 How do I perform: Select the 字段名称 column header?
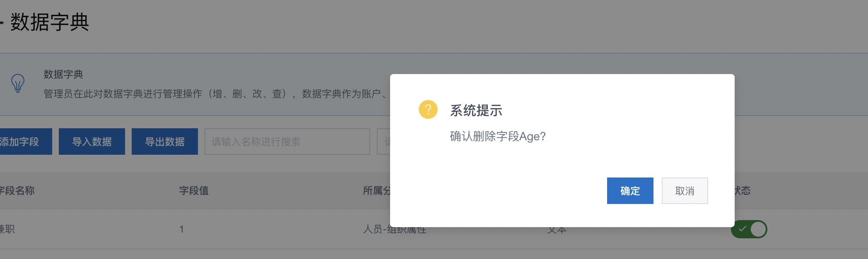tap(17, 191)
